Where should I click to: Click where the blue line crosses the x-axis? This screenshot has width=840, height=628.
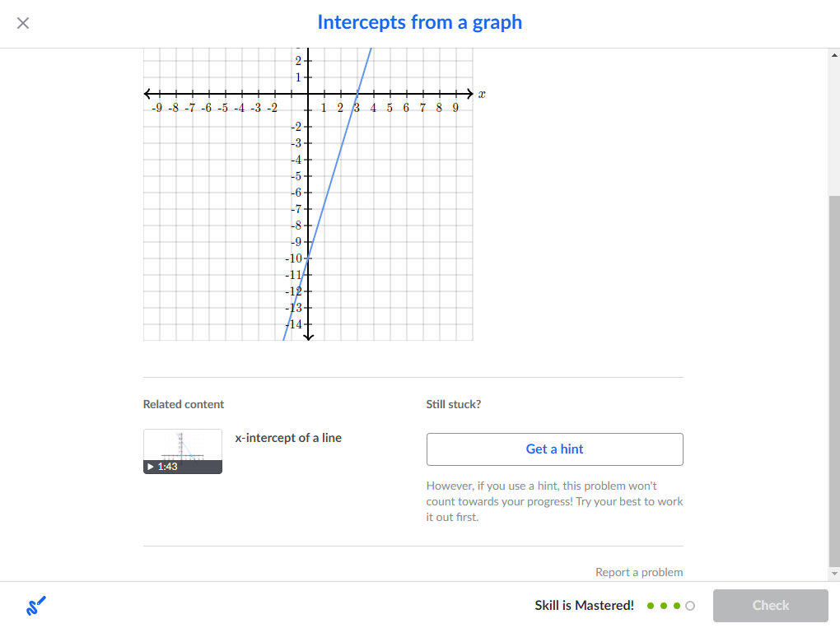[x=357, y=94]
